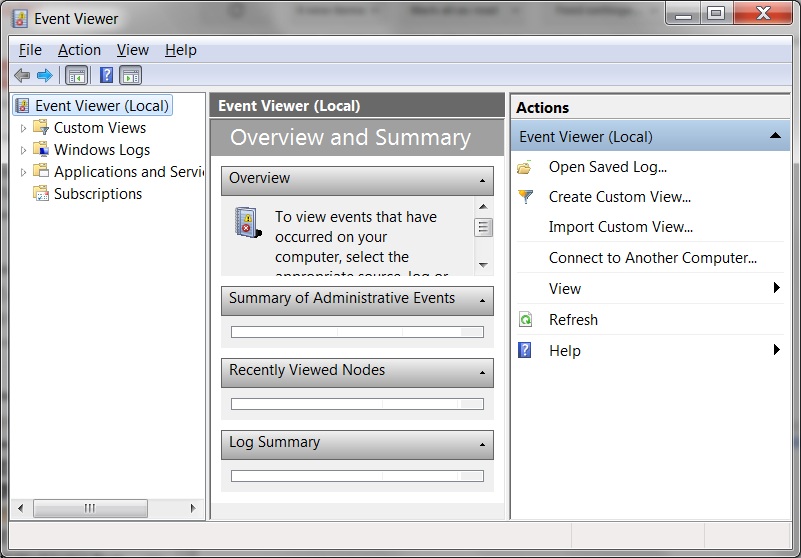Click the 'To view events that have' text
801x558 pixels.
[356, 217]
